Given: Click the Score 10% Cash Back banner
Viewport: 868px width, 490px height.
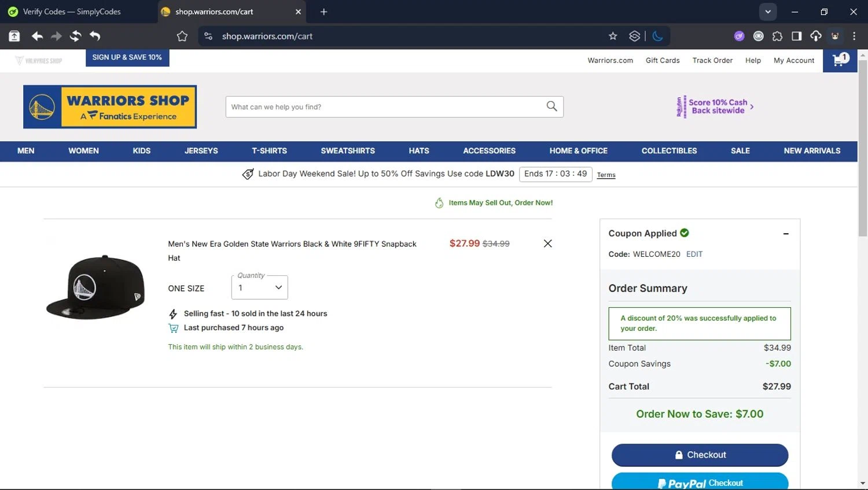Looking at the screenshot, I should [x=715, y=106].
